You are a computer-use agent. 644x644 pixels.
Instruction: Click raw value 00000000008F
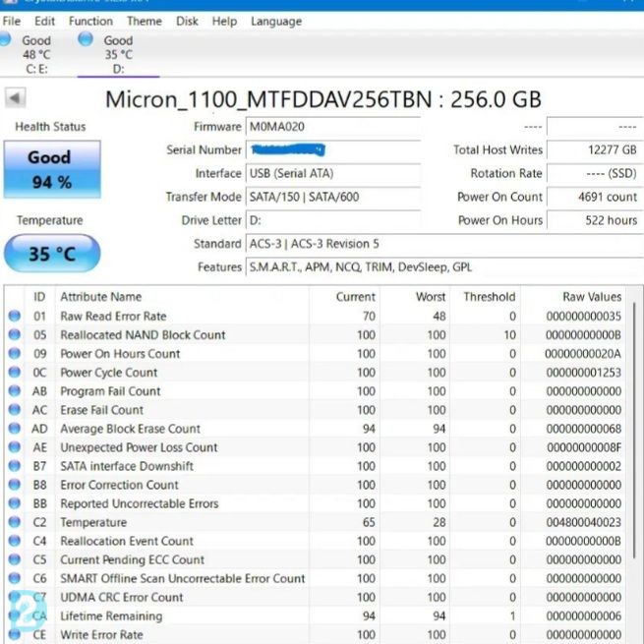click(584, 447)
